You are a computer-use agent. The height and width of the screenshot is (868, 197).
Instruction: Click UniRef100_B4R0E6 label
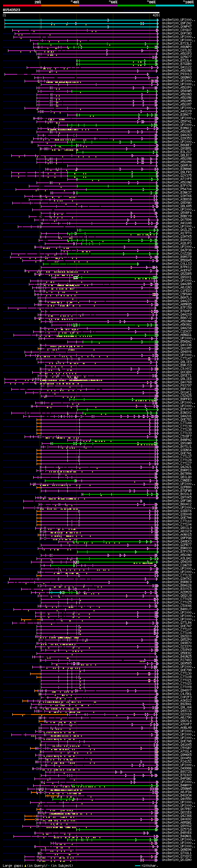(x=177, y=833)
